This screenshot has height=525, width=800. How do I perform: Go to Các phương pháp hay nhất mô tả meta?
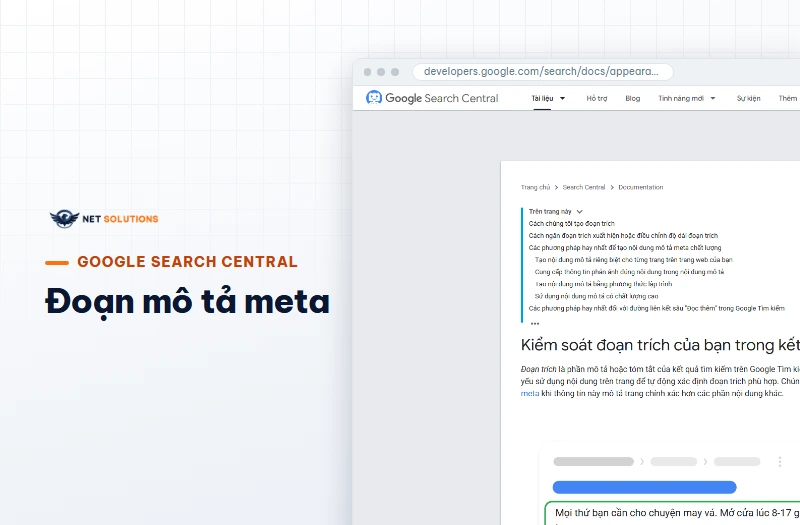point(624,248)
